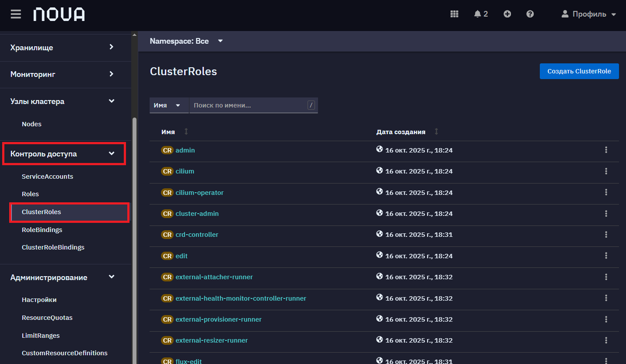The height and width of the screenshot is (364, 626).
Task: Click the globe icon in admin row
Action: 380,149
